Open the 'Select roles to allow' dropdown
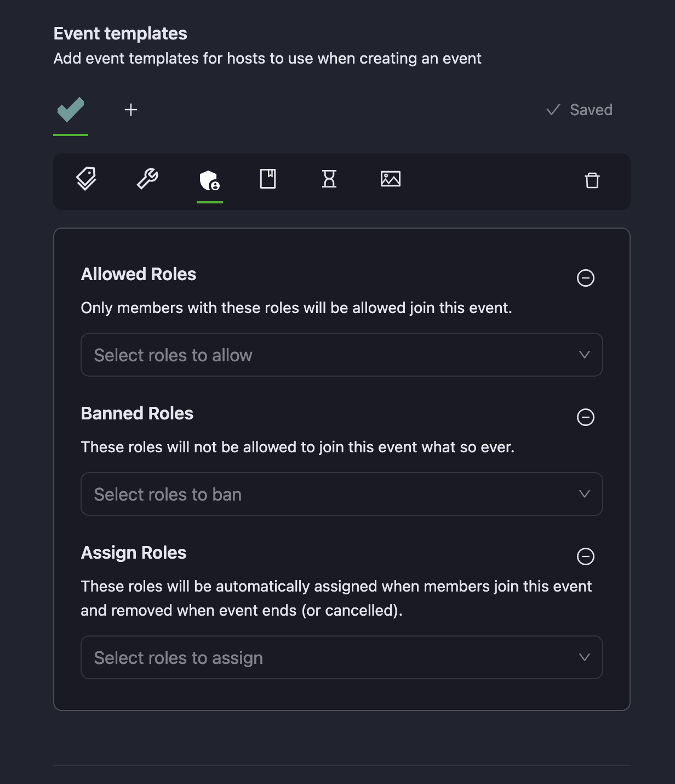The width and height of the screenshot is (675, 784). (x=342, y=355)
